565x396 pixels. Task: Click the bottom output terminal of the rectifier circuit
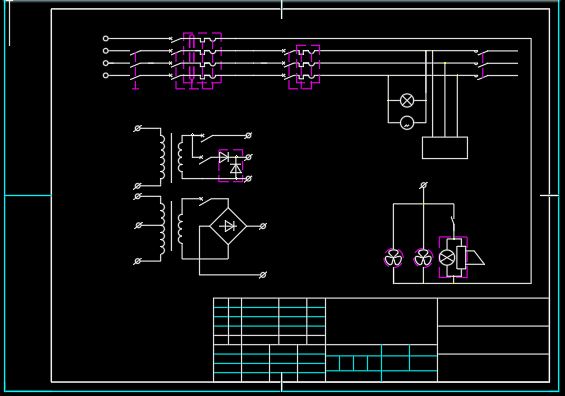(263, 275)
